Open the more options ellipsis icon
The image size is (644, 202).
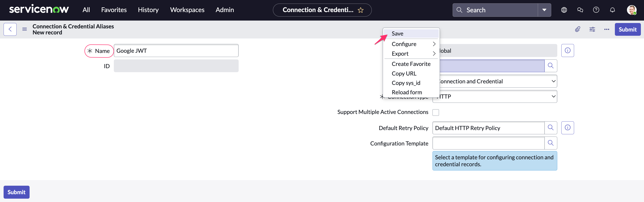(x=607, y=29)
